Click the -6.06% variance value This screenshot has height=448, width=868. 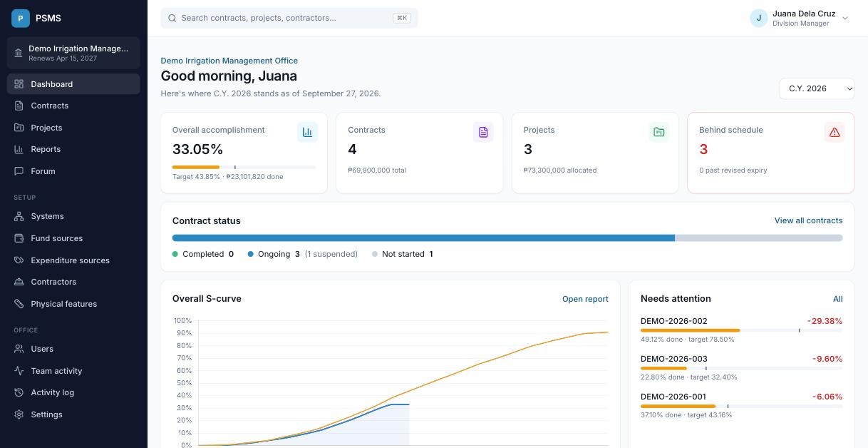coord(827,397)
